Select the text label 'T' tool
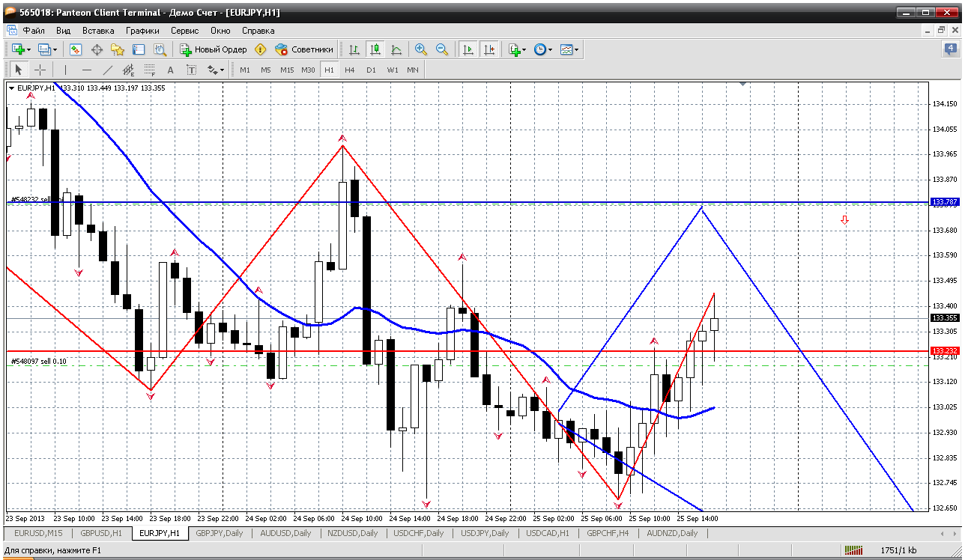The width and height of the screenshot is (965, 560). pyautogui.click(x=191, y=70)
